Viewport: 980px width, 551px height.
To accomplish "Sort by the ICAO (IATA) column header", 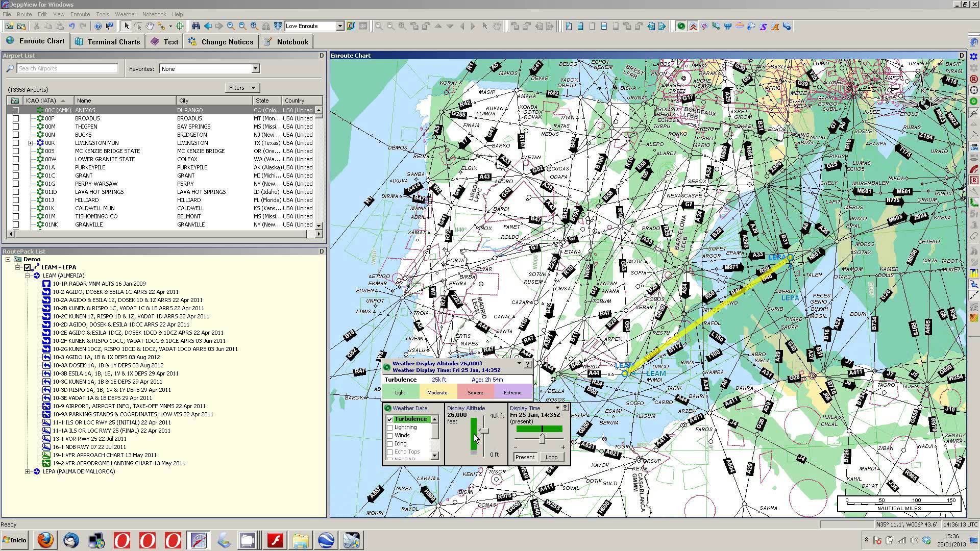I will click(48, 101).
